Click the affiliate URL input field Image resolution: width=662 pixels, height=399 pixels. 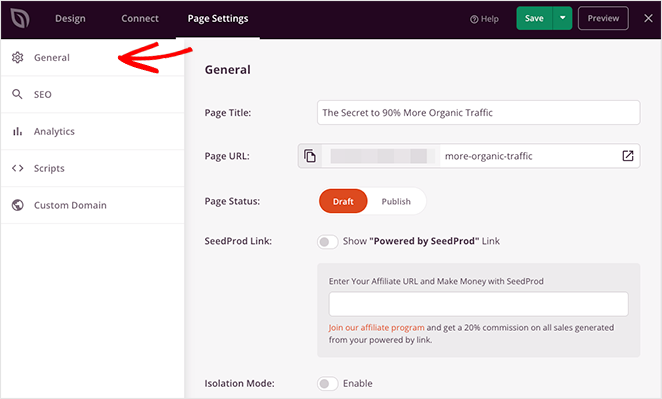point(478,304)
